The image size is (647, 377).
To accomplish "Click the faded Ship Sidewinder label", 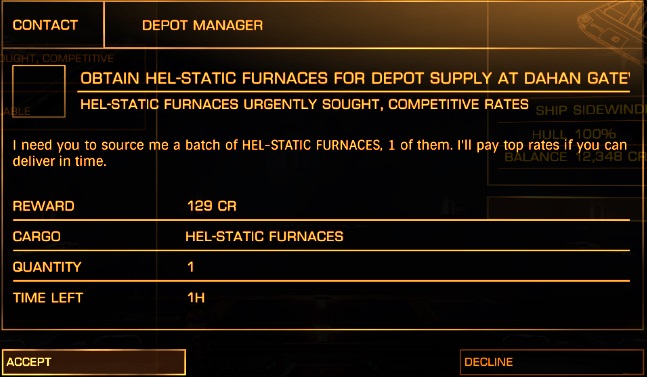I will 591,110.
